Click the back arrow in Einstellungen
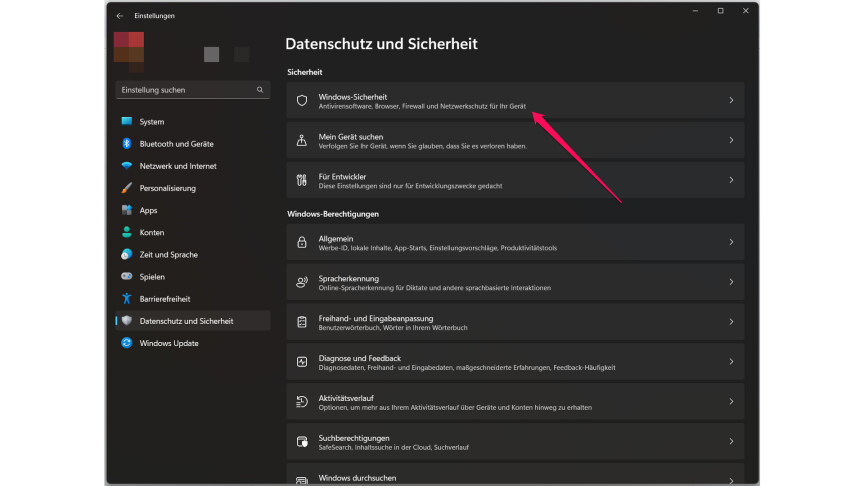Screen dimensions: 864x486 (x=120, y=16)
